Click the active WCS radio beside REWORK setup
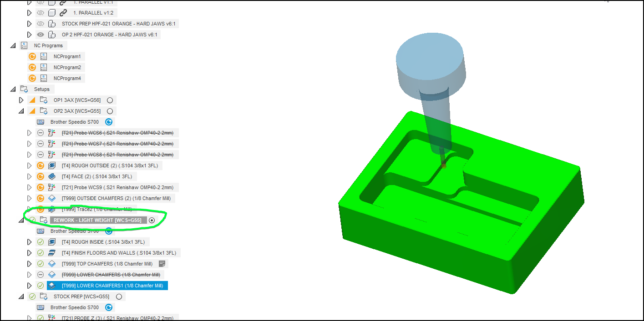Screen dimensions: 644x321 click(152, 220)
